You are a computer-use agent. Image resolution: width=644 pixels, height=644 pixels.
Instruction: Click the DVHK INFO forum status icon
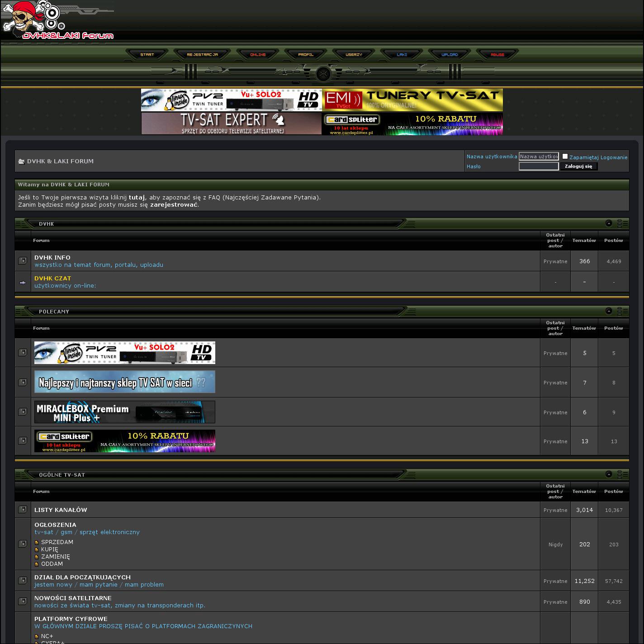tap(23, 261)
